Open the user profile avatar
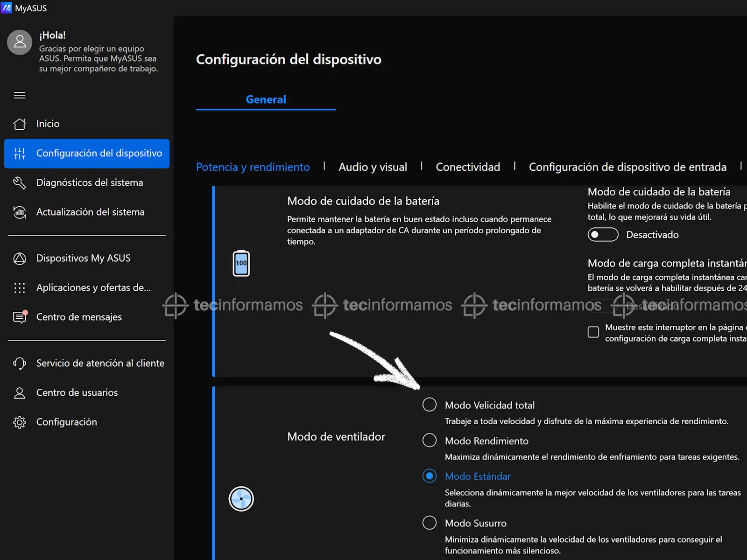Viewport: 747px width, 560px height. [20, 42]
